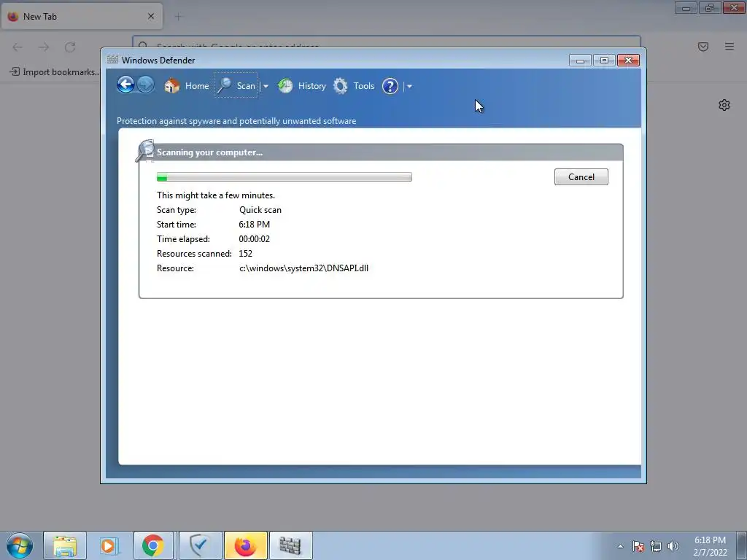Click the Scanning your computer magnifier icon
Image resolution: width=747 pixels, height=560 pixels.
pyautogui.click(x=145, y=150)
